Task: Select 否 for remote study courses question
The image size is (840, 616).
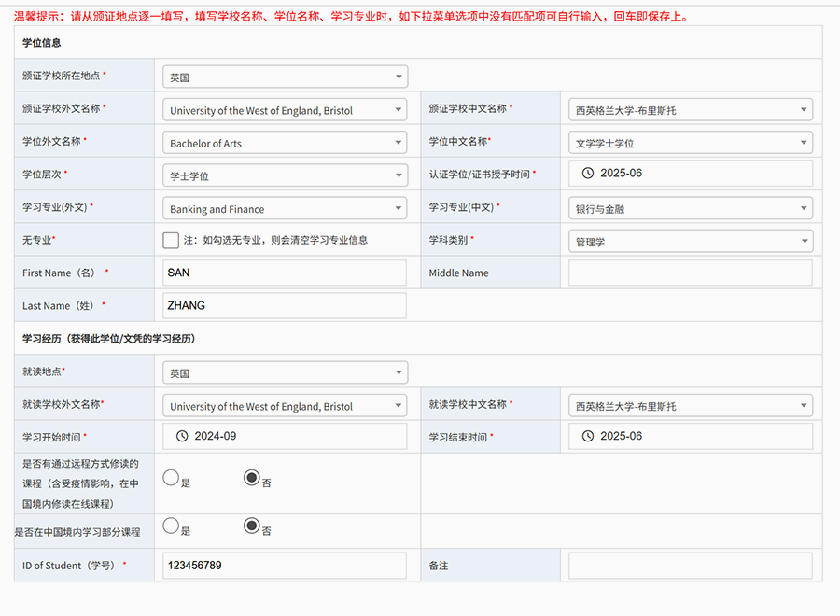Action: tap(251, 478)
